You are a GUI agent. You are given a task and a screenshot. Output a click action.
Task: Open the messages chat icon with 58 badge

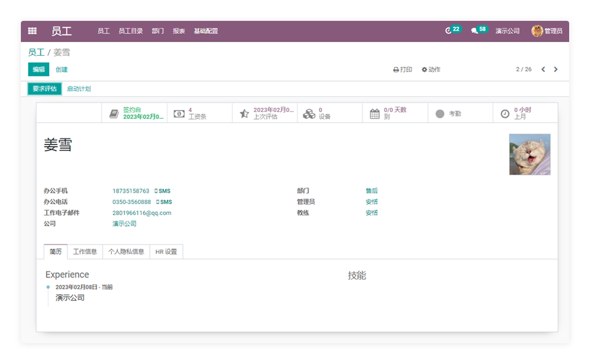(x=474, y=31)
